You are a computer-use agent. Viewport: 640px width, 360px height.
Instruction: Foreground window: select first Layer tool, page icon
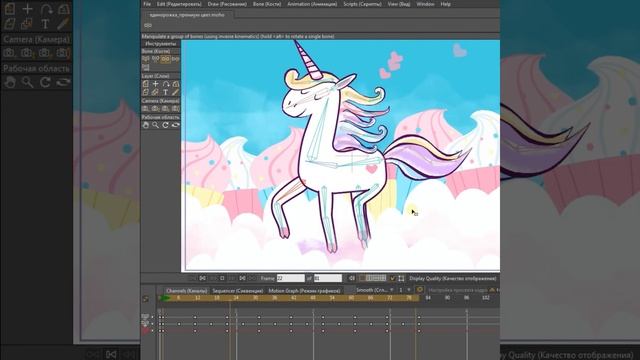pyautogui.click(x=146, y=84)
